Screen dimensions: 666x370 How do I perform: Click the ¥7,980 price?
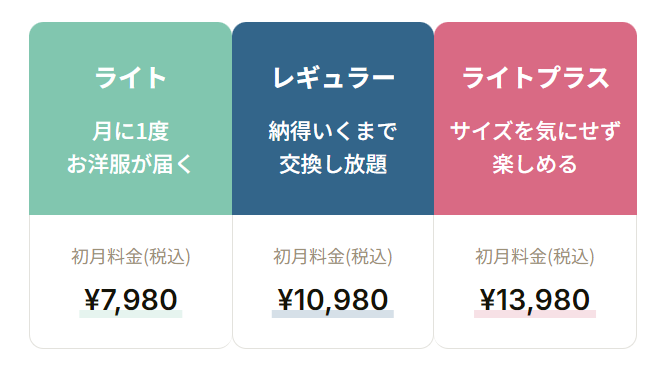(131, 300)
